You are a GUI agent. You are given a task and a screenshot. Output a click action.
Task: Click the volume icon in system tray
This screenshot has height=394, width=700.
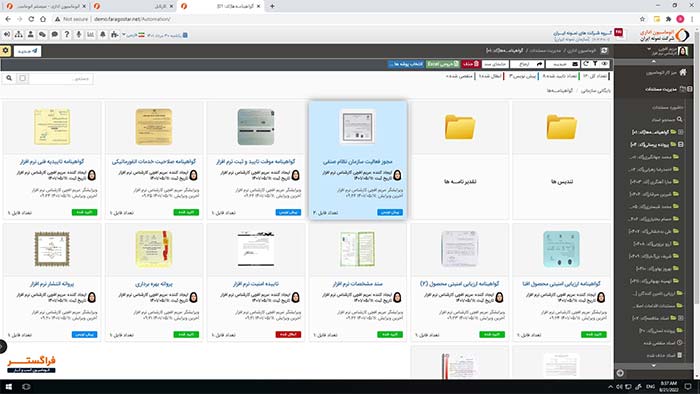click(x=619, y=386)
